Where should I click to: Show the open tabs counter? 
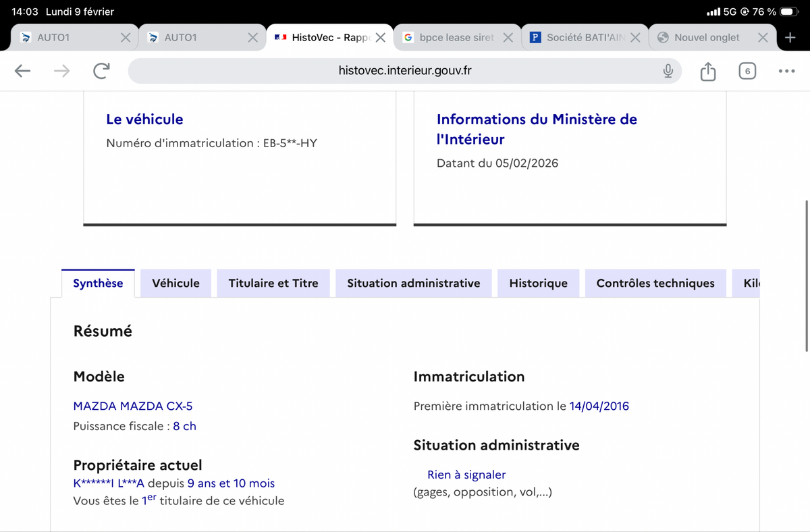(747, 71)
